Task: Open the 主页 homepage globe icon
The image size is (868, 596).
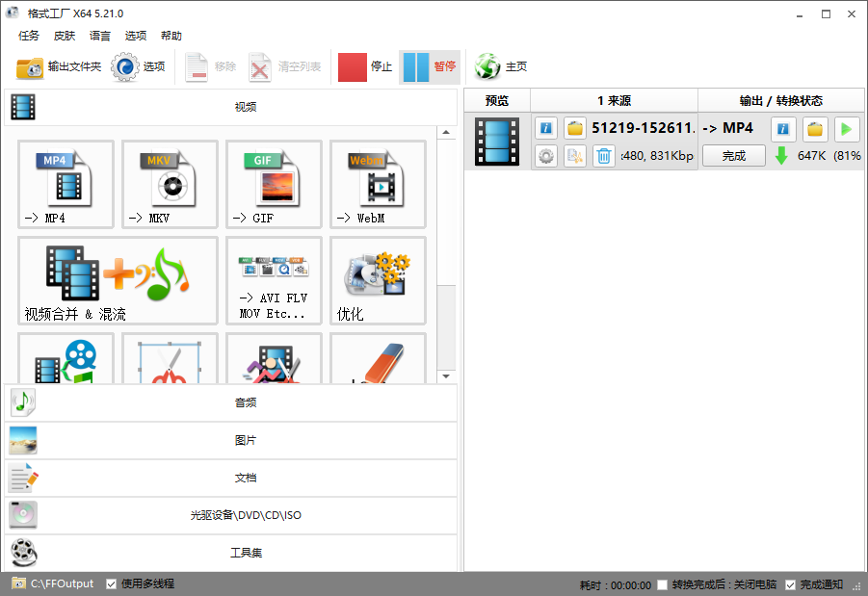Action: (500, 67)
